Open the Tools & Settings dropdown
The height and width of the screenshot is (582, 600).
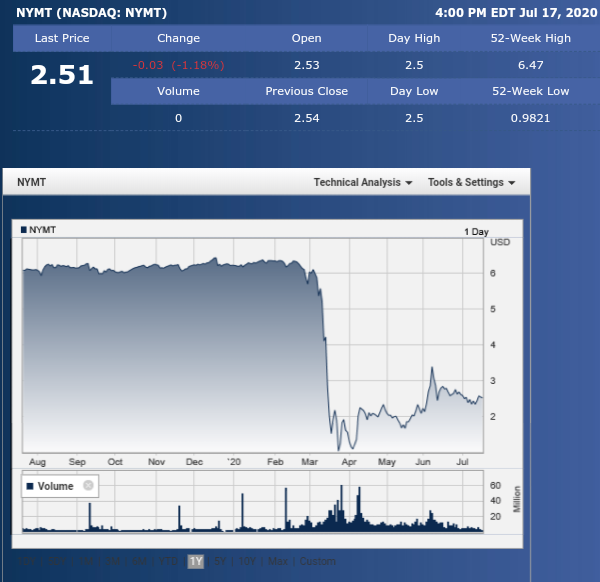(471, 183)
